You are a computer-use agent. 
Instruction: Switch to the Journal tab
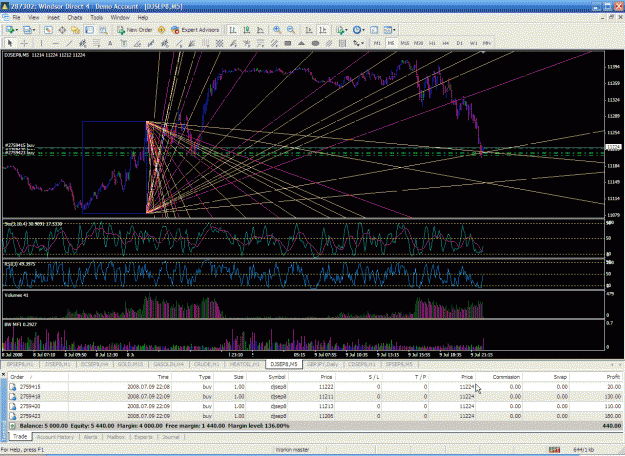[171, 437]
